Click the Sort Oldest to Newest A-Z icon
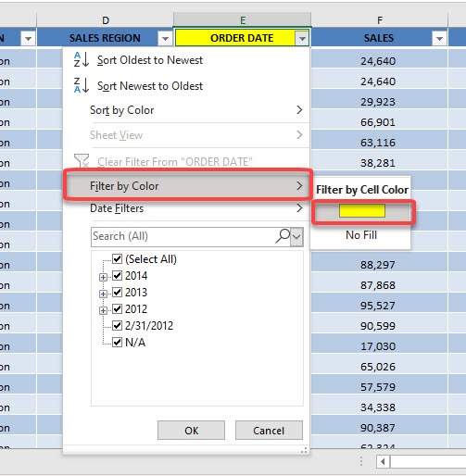466x476 pixels. click(82, 59)
